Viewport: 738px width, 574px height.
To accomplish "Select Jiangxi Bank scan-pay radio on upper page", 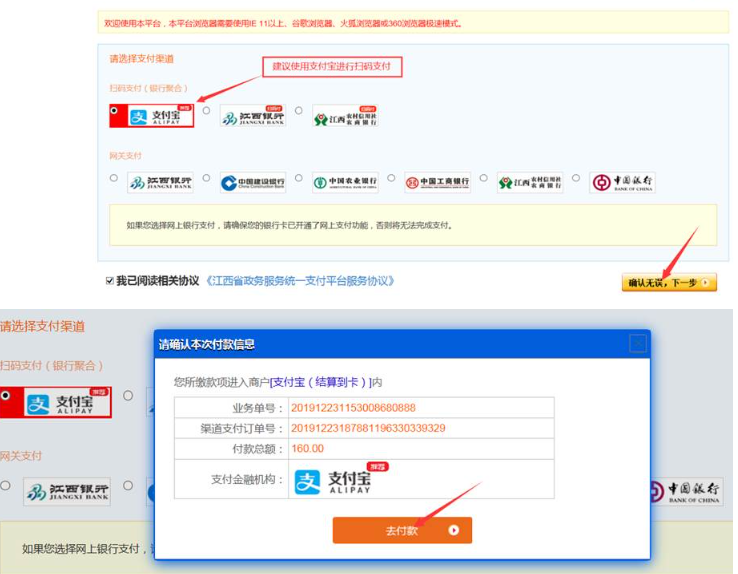I will (206, 111).
